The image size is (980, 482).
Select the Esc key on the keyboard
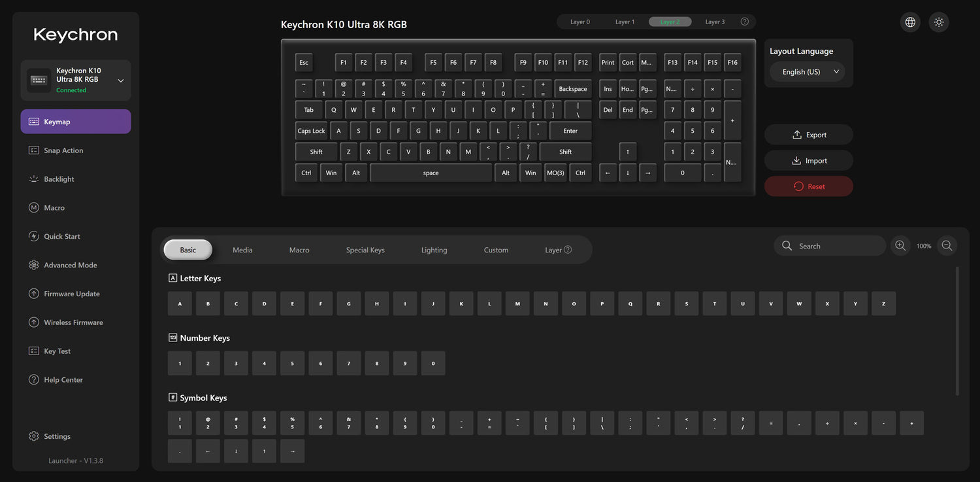pyautogui.click(x=304, y=63)
